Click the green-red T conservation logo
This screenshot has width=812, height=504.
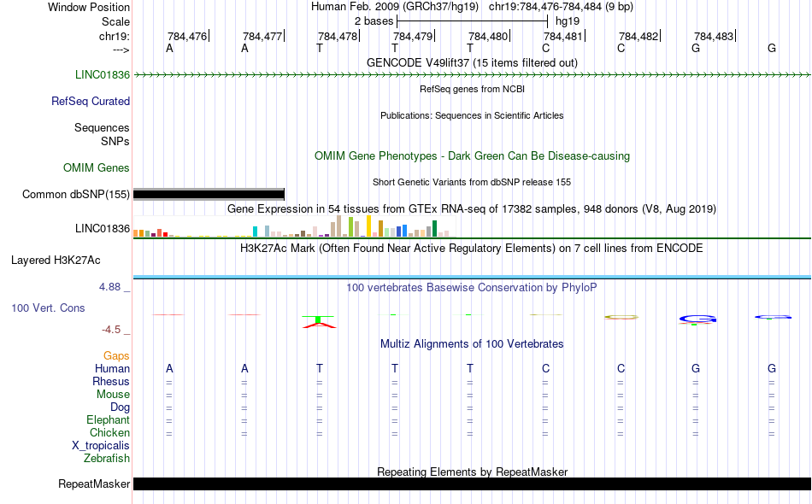coord(319,321)
